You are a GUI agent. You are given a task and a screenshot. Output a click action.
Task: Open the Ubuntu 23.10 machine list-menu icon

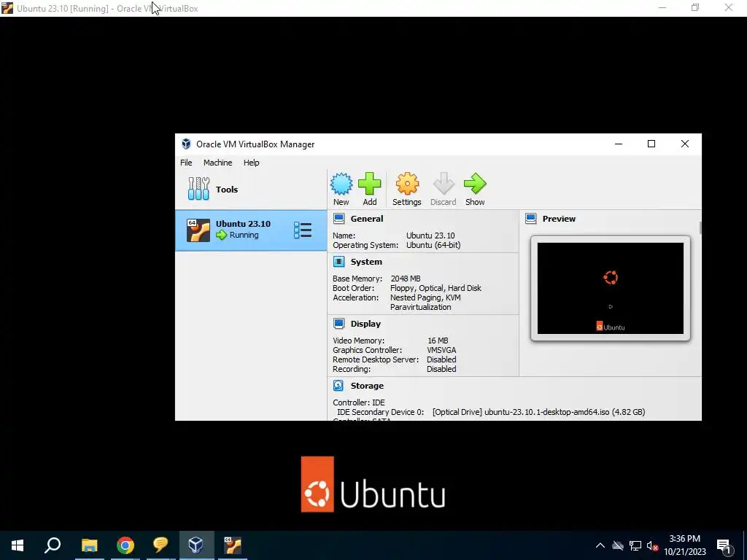[303, 230]
